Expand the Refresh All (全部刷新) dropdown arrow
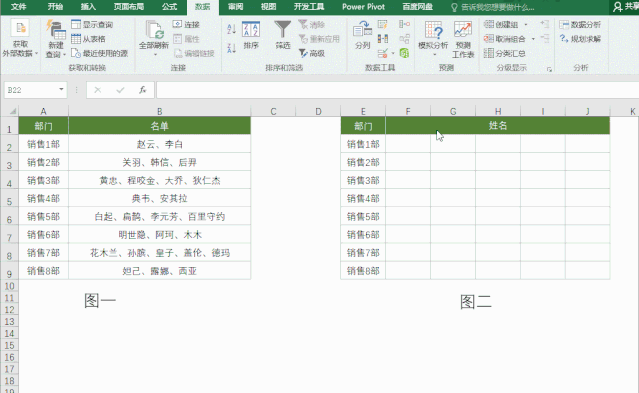The image size is (639, 393). point(155,54)
